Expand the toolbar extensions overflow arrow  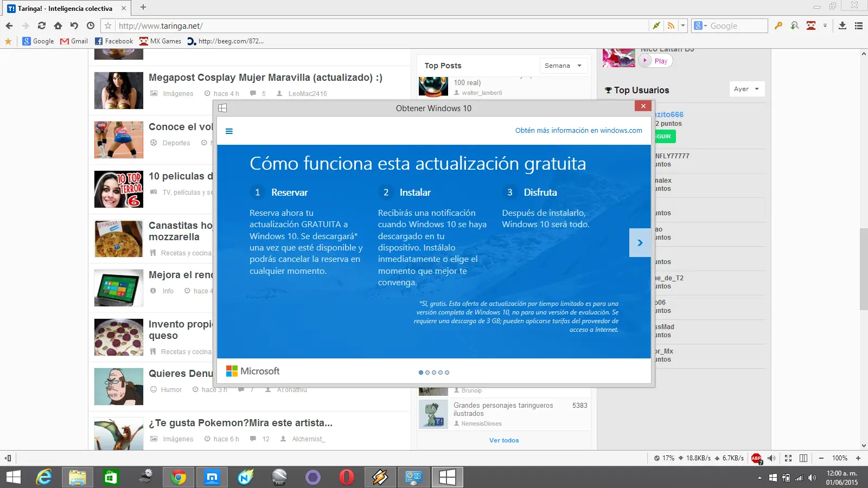pos(825,25)
